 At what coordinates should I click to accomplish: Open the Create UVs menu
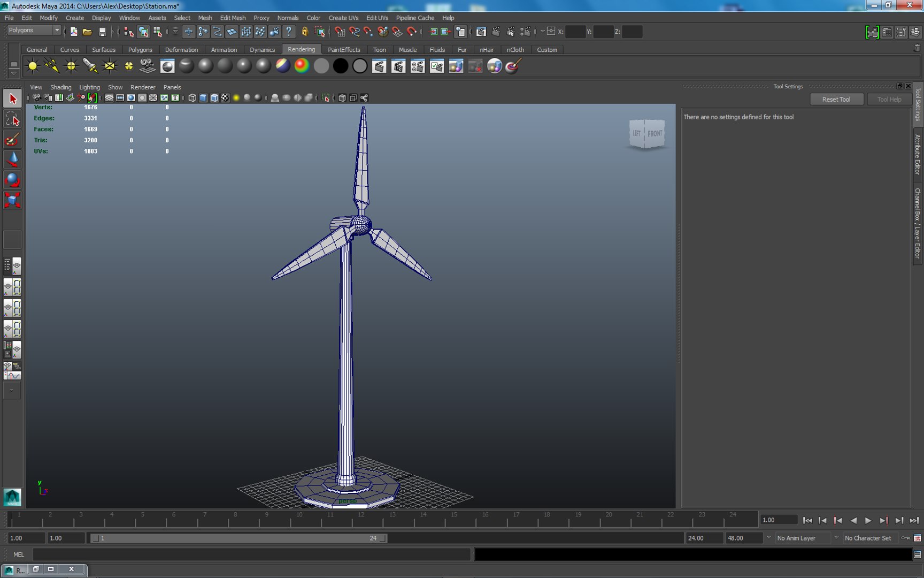tap(343, 18)
